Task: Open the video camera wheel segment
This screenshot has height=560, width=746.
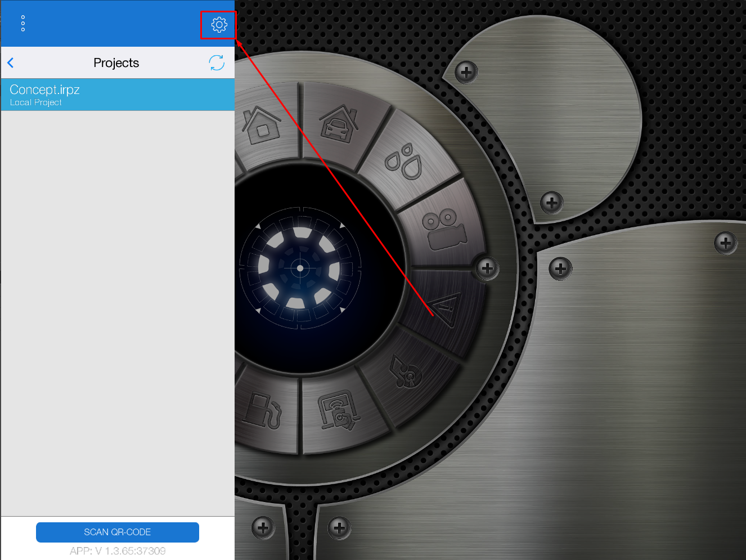Action: tap(443, 229)
